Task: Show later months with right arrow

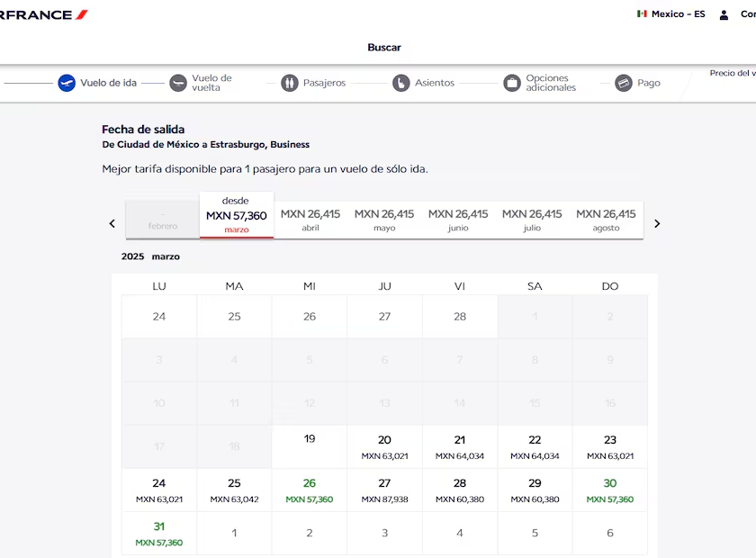Action: coord(657,223)
